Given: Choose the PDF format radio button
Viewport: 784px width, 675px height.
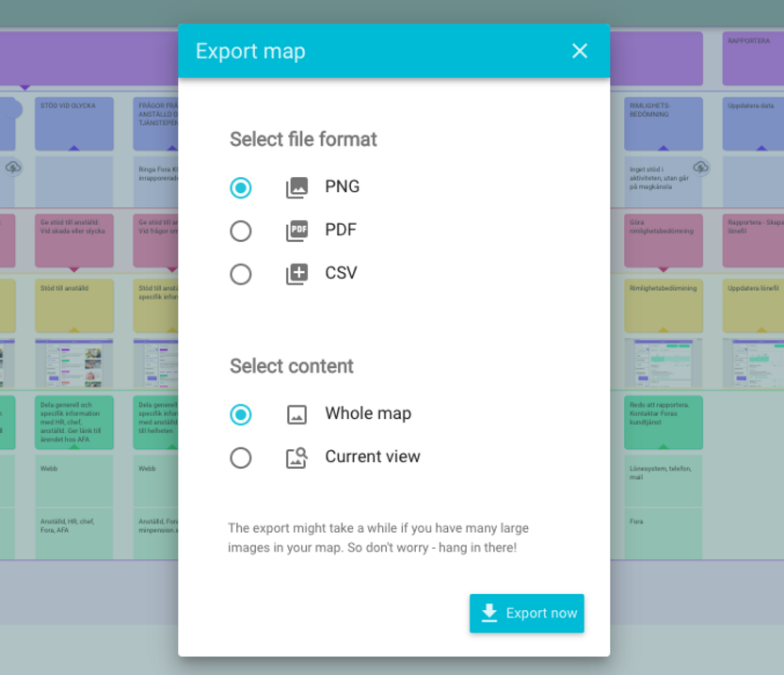Looking at the screenshot, I should (x=241, y=231).
